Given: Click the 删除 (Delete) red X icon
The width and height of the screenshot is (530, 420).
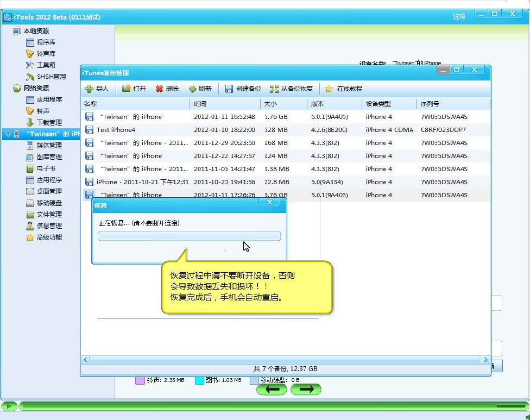Looking at the screenshot, I should (159, 89).
